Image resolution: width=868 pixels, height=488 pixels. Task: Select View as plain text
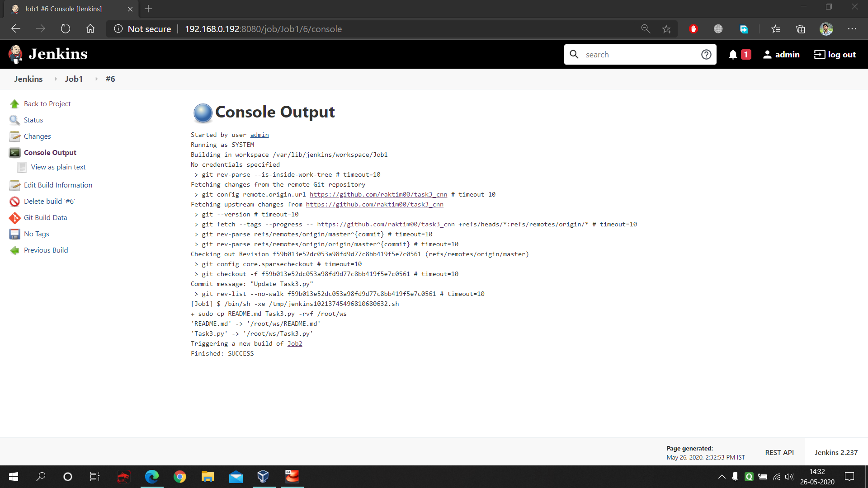58,167
